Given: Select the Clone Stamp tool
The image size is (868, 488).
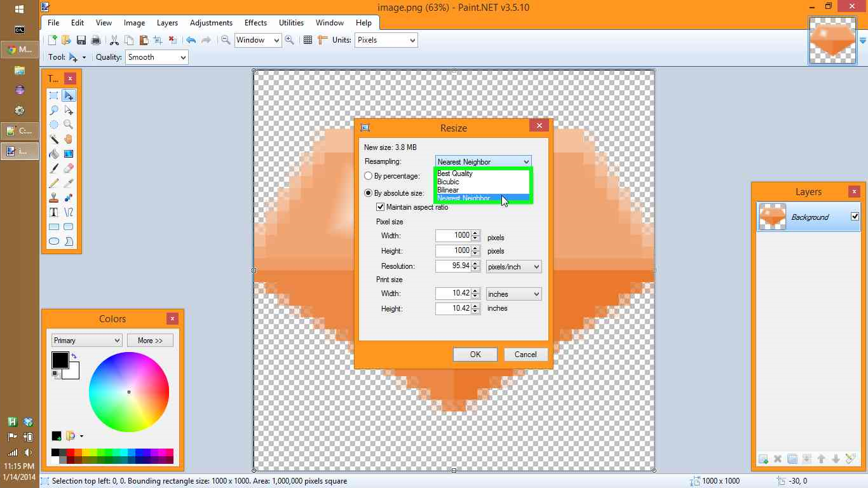Looking at the screenshot, I should (x=54, y=198).
